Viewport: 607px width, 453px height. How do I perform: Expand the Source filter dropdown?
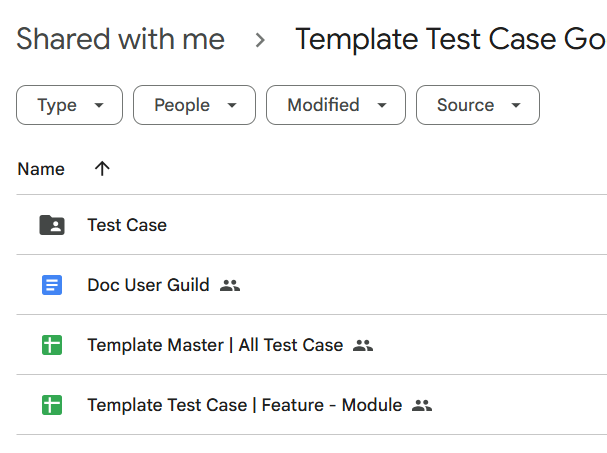coord(478,105)
